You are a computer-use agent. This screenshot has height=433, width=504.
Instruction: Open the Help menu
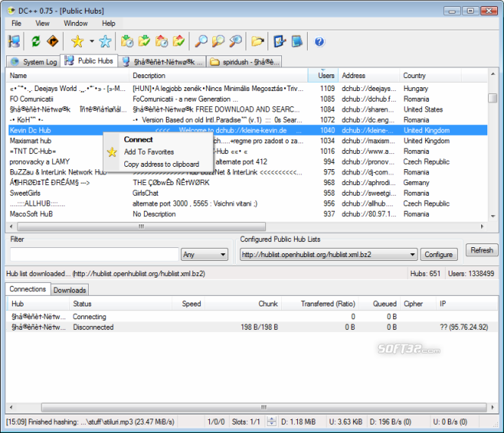coord(108,24)
